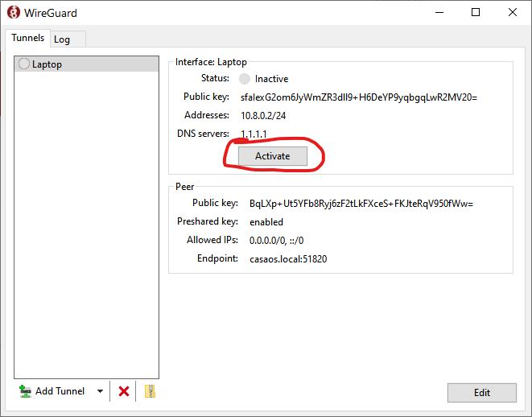Select the Tunnels tab
The width and height of the screenshot is (532, 417).
27,38
